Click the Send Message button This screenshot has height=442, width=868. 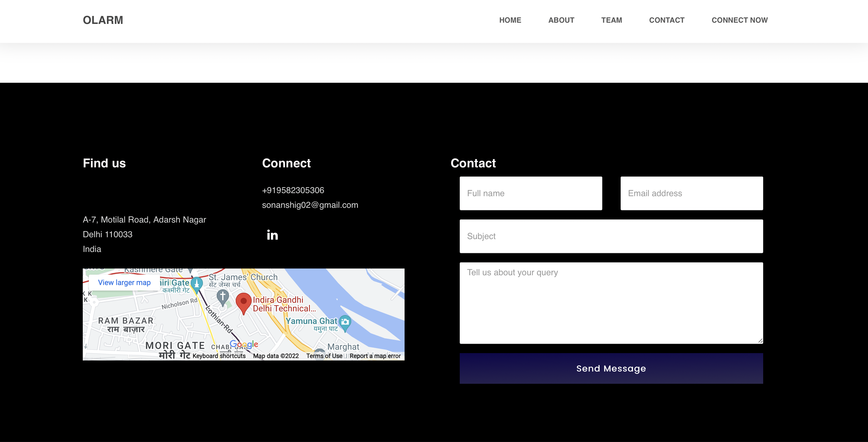[611, 368]
